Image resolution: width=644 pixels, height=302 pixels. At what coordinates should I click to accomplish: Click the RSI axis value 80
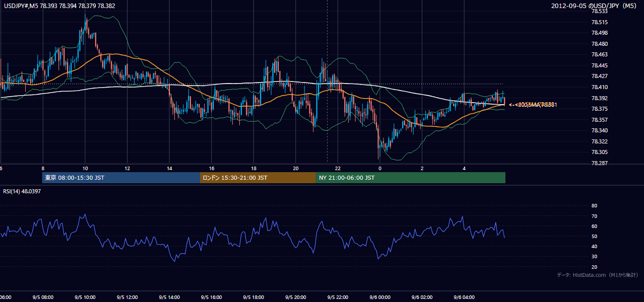594,206
